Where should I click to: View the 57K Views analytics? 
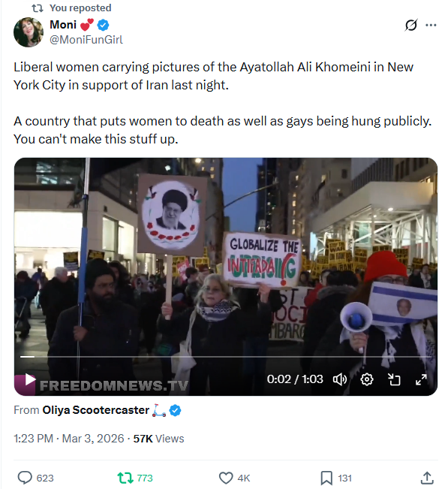pyautogui.click(x=158, y=439)
